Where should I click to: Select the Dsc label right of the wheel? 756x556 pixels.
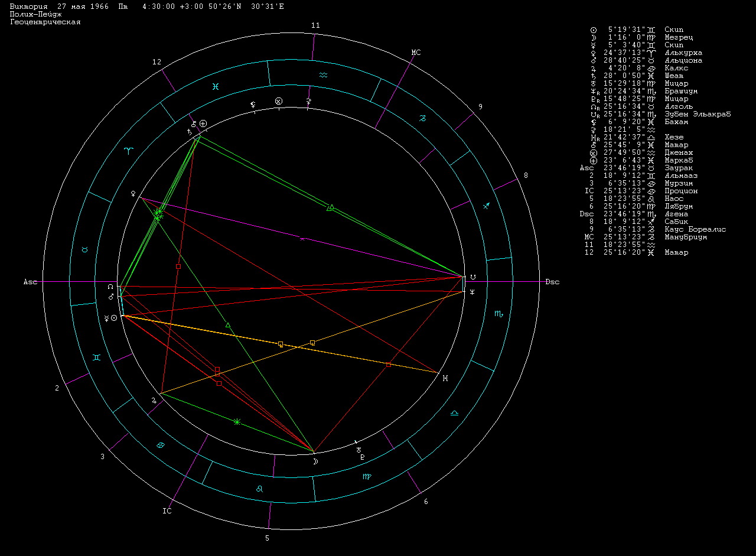point(552,282)
